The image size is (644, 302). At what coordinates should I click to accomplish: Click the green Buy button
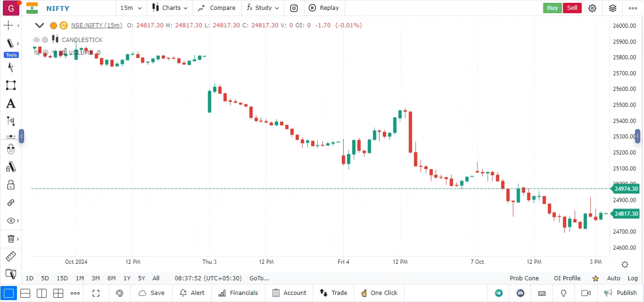pos(552,8)
